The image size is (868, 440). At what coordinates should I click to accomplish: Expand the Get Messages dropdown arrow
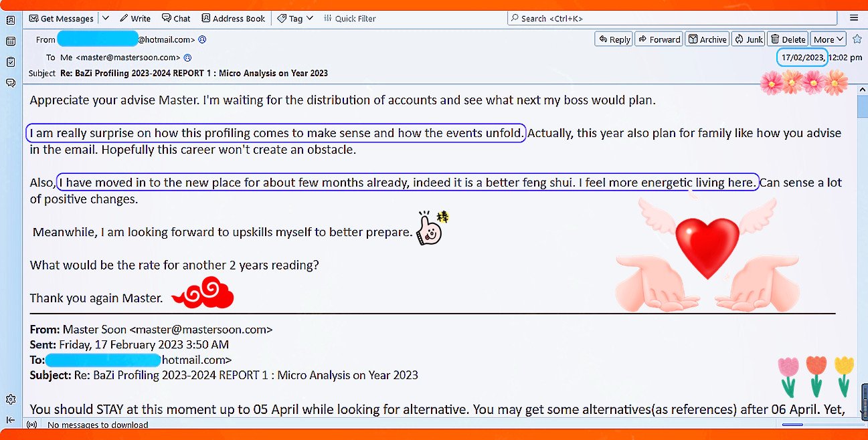[x=105, y=19]
